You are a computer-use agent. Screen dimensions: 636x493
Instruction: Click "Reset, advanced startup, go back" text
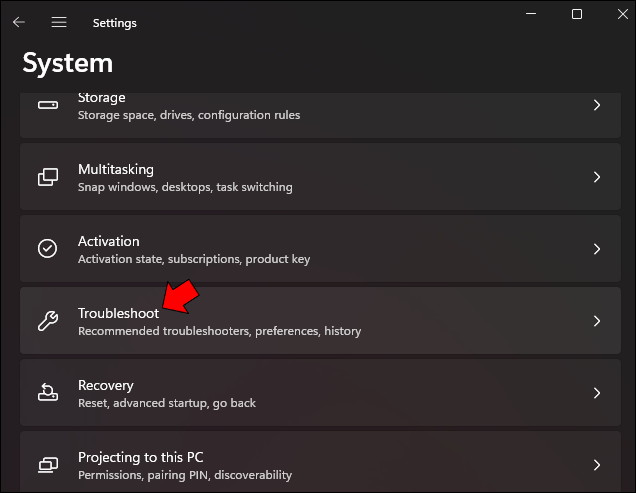[167, 403]
